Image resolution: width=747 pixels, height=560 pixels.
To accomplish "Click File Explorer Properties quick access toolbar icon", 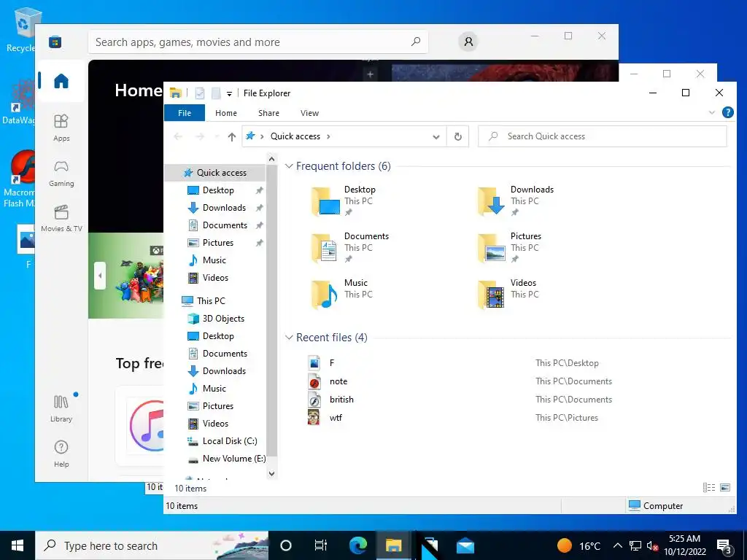I will pyautogui.click(x=200, y=93).
